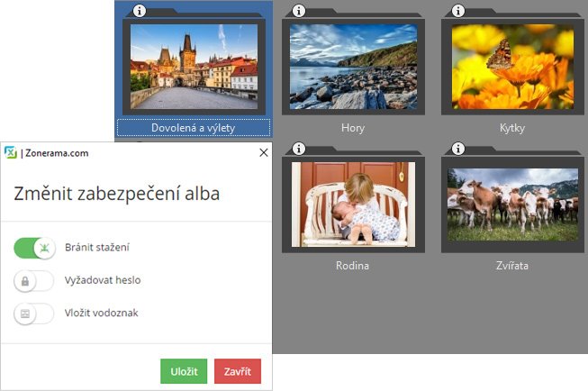Select the Hory album thumbnail
The width and height of the screenshot is (588, 391).
(353, 67)
